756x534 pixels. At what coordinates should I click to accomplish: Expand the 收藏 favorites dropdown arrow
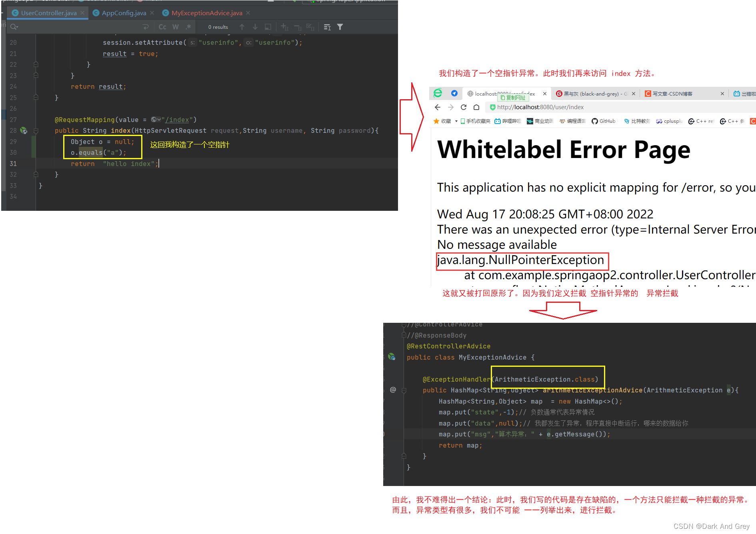[456, 121]
